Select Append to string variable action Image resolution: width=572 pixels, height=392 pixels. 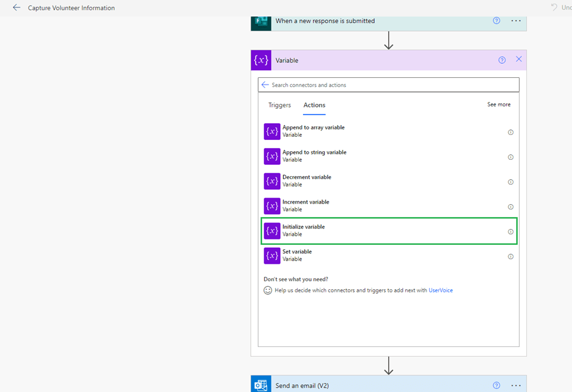coord(314,156)
